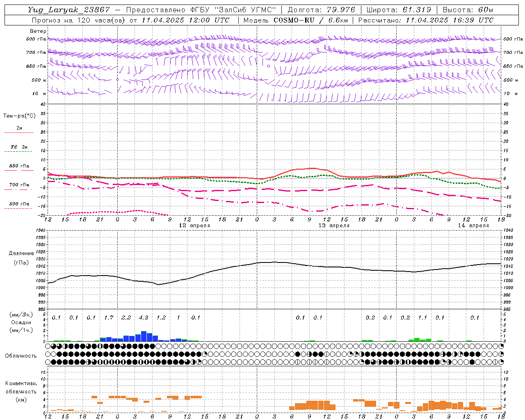Viewport: 525px width, 420px height.
Task: Click the 14 апреля date label
Action: 473,226
